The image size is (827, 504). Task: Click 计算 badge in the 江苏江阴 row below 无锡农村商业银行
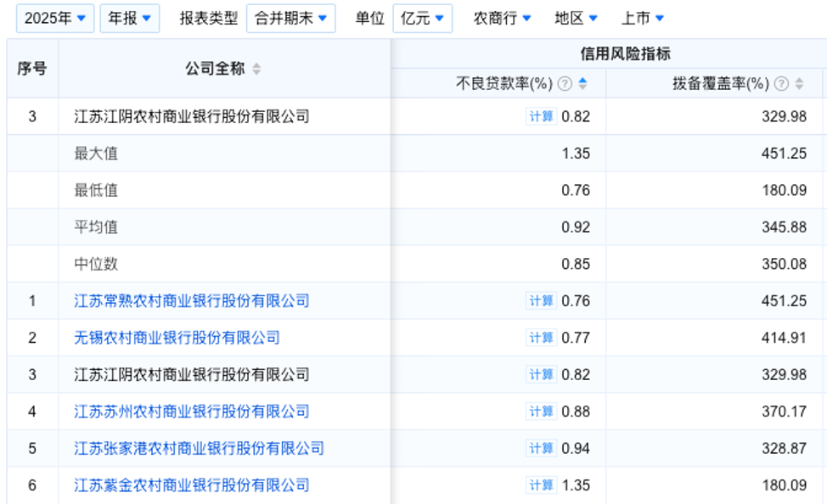pos(541,375)
